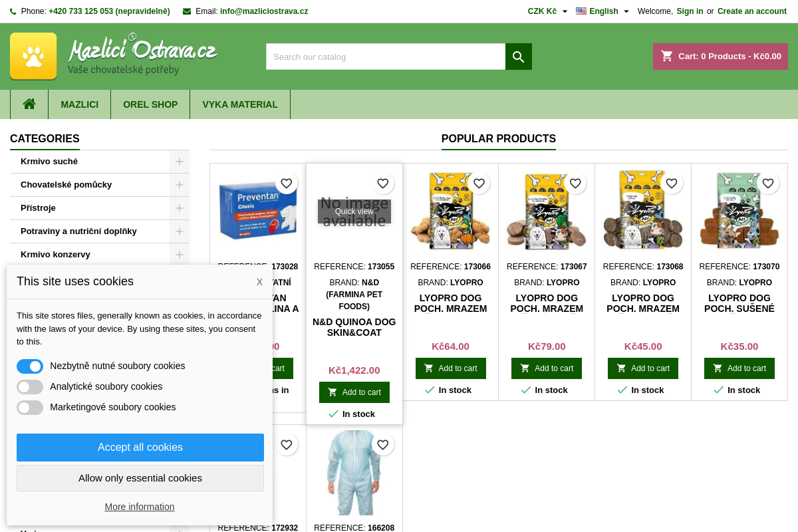The image size is (798, 532).
Task: Click the envelope email icon in the top bar
Action: pyautogui.click(x=187, y=11)
